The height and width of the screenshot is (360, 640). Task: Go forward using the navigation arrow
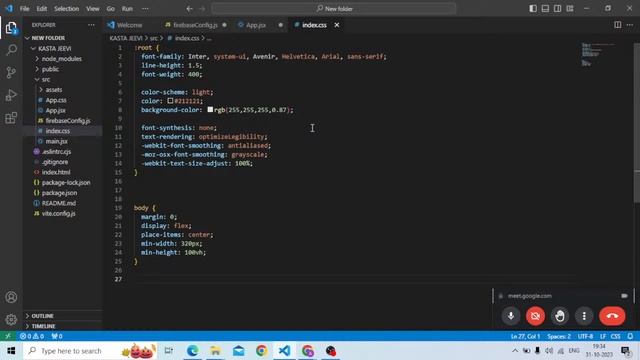pos(202,9)
